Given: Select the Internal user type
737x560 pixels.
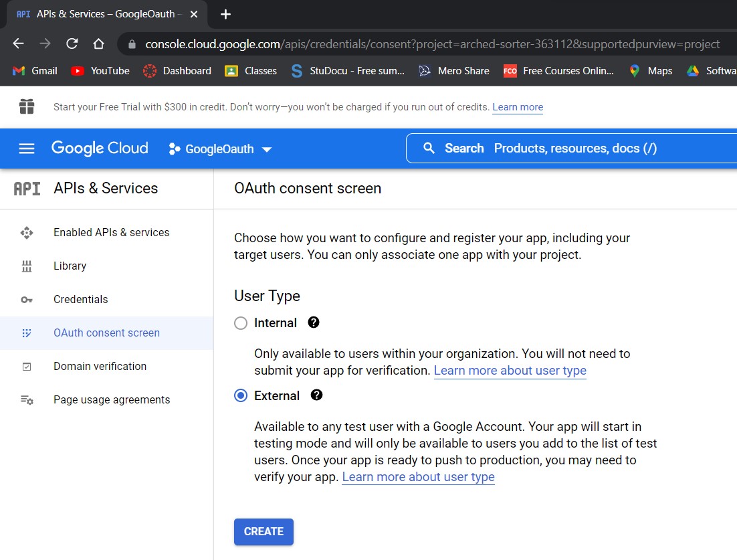Looking at the screenshot, I should coord(240,322).
